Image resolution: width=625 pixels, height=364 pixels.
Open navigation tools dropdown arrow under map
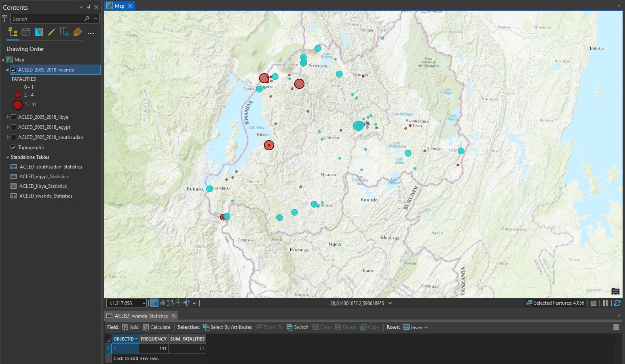point(194,303)
